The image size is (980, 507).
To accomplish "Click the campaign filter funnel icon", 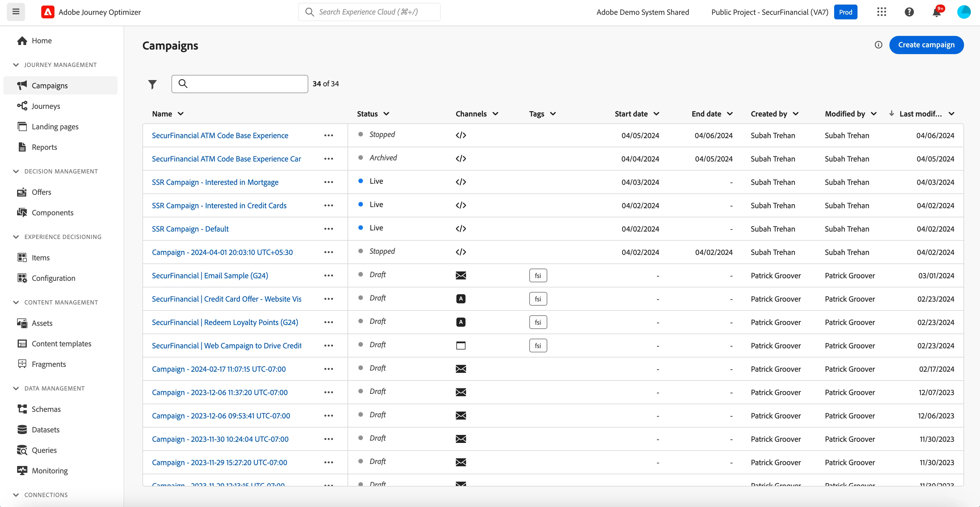I will 152,84.
